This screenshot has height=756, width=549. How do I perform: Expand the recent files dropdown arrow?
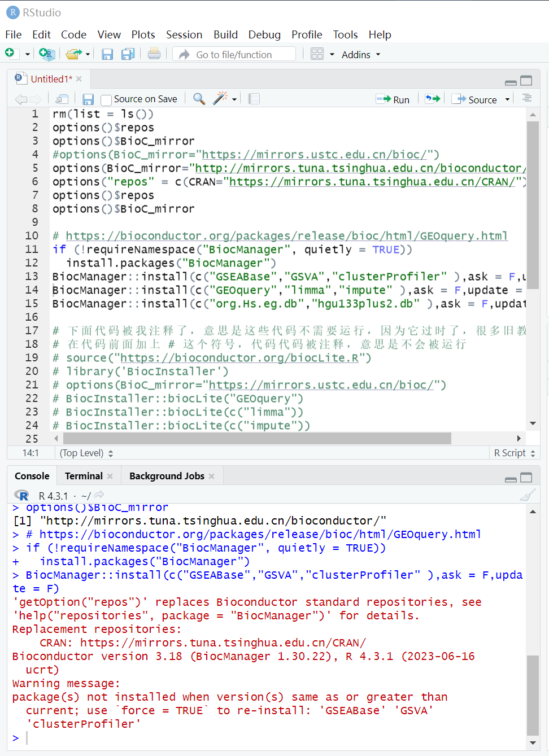pyautogui.click(x=88, y=55)
